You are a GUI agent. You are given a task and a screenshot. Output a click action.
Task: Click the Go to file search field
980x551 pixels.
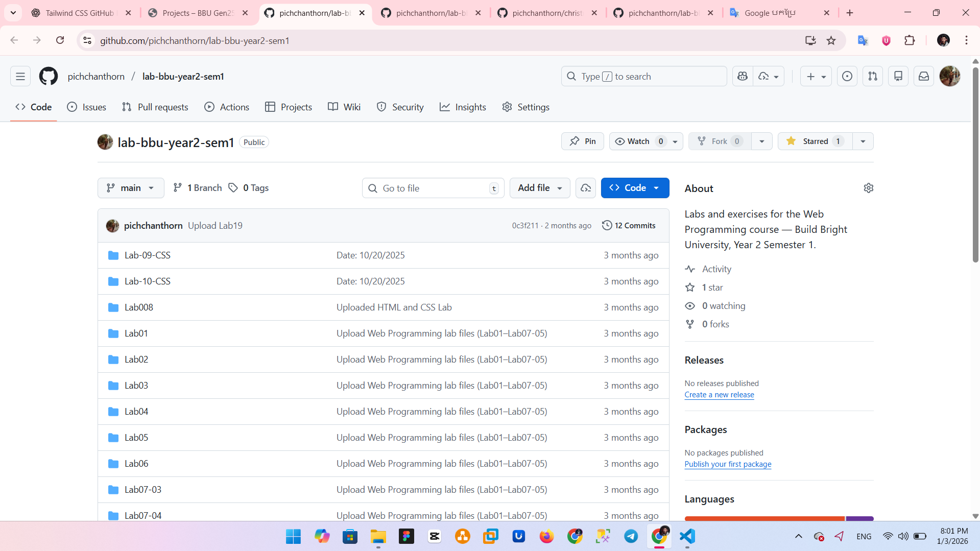coord(433,188)
